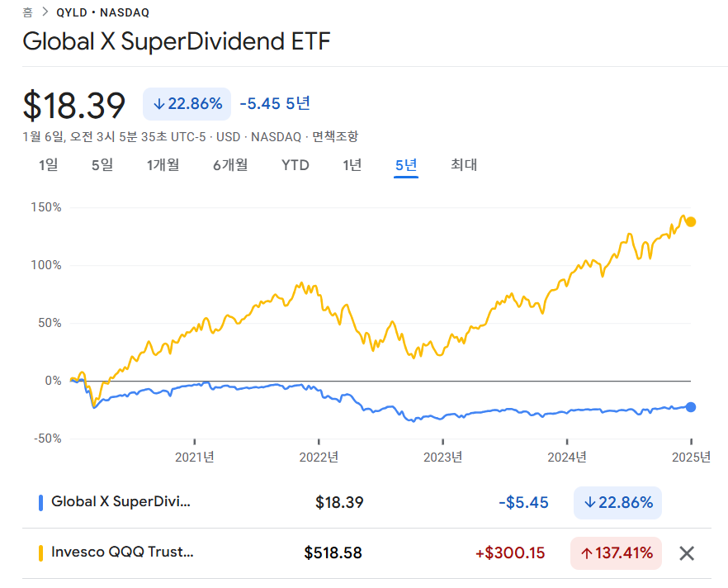The width and height of the screenshot is (728, 588).
Task: Click the large $18.39 headline price
Action: (74, 106)
